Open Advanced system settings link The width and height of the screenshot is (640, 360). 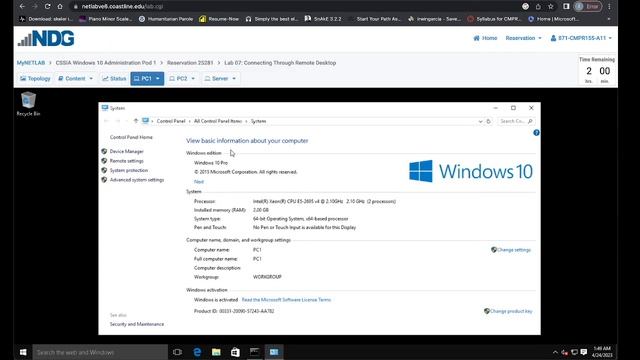(137, 180)
